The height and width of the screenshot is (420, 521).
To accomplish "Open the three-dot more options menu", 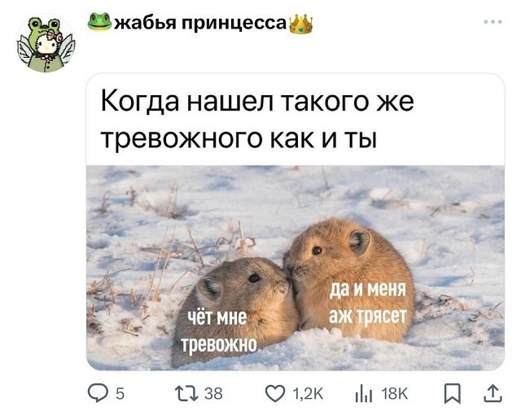I will [493, 22].
